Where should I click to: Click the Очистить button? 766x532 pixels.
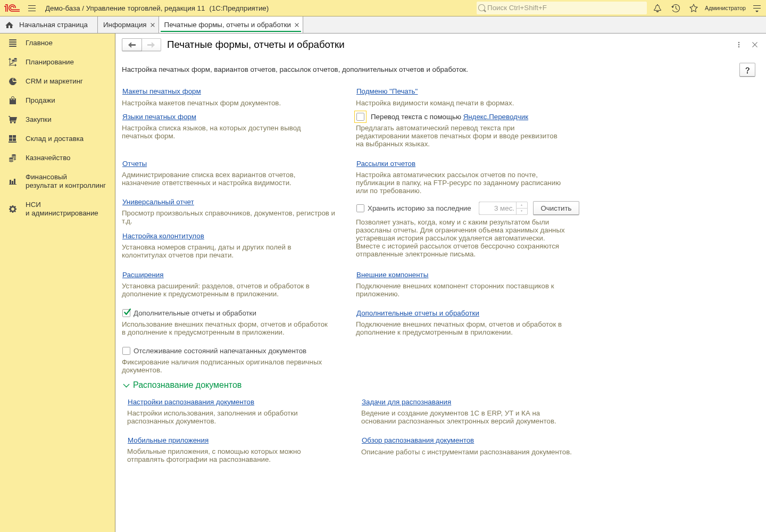556,209
